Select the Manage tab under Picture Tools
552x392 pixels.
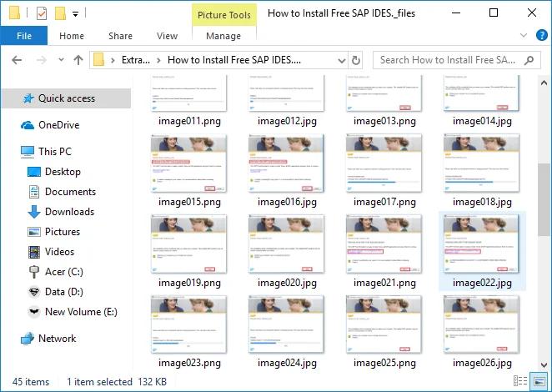223,36
